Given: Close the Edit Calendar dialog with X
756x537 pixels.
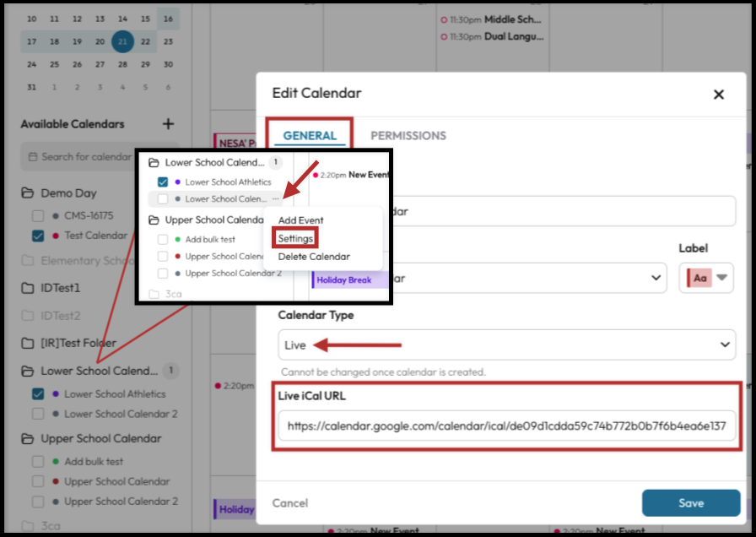Looking at the screenshot, I should pyautogui.click(x=719, y=95).
